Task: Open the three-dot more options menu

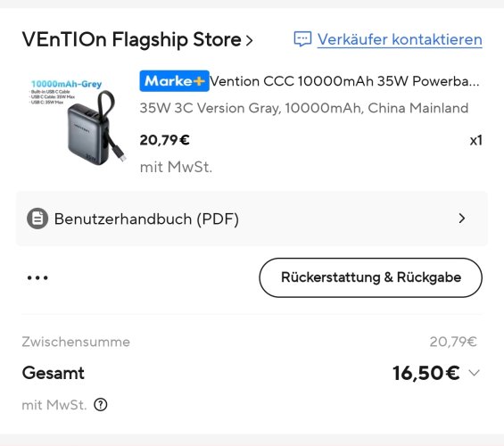Action: pos(37,277)
